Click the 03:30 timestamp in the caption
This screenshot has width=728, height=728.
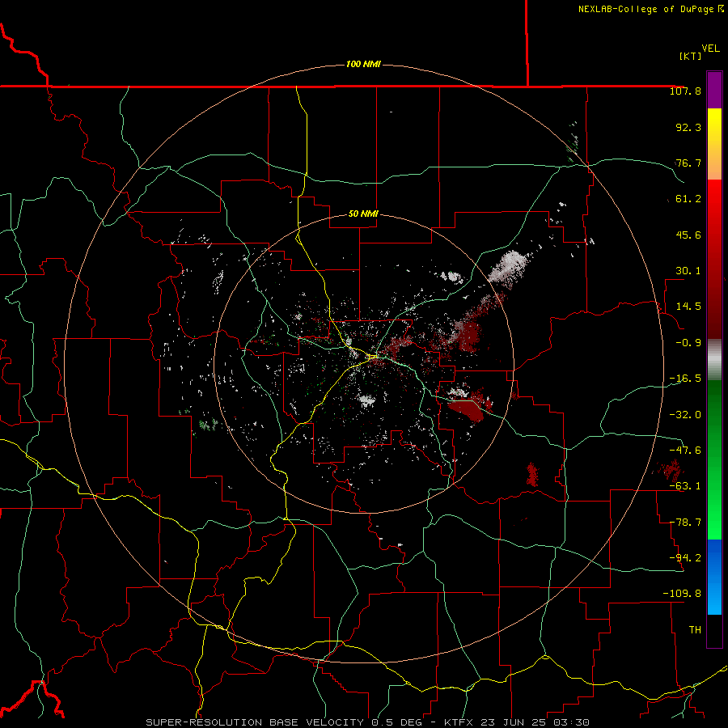(x=573, y=722)
